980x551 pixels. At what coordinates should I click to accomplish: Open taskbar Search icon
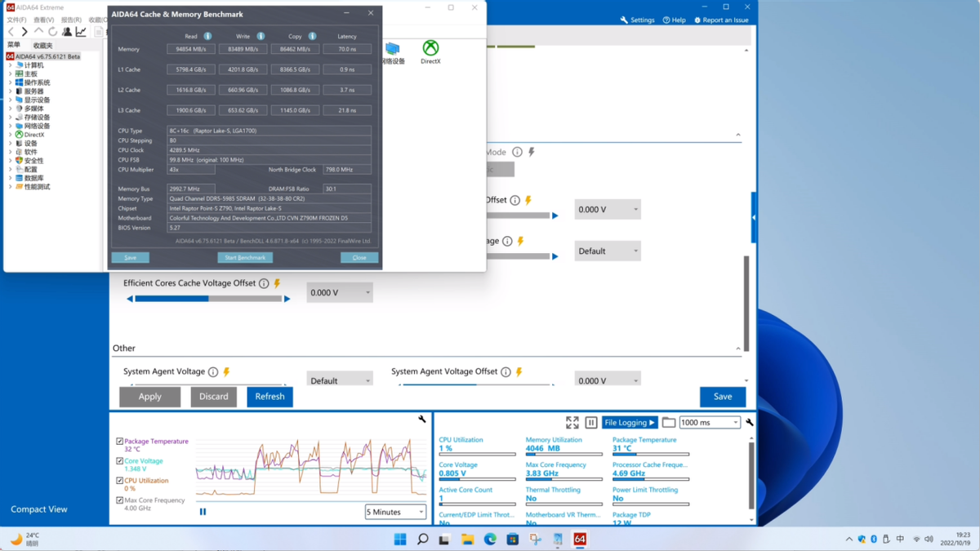(422, 539)
